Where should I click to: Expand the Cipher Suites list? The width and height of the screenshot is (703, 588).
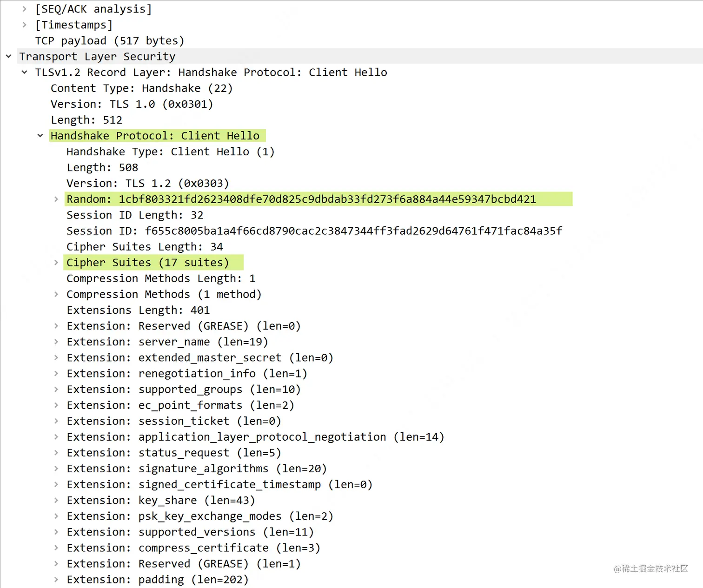click(x=56, y=262)
